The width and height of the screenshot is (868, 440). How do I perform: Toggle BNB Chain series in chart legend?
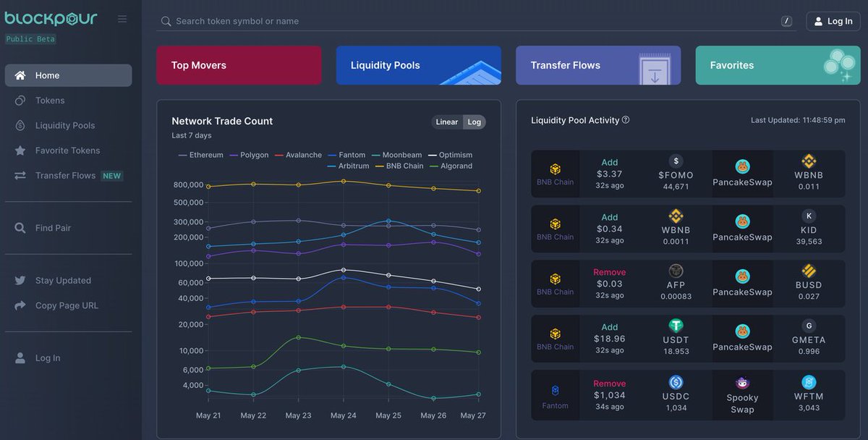tap(399, 166)
